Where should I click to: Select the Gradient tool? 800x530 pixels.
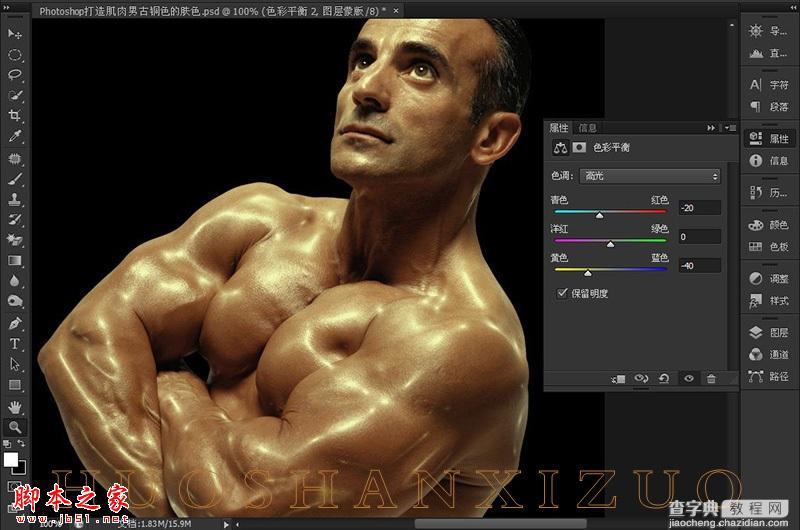(x=14, y=261)
